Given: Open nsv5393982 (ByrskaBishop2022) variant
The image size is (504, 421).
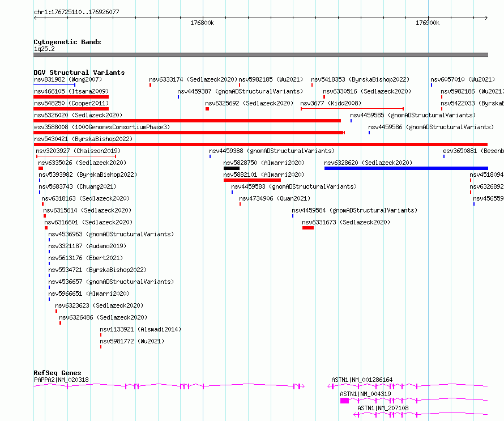Looking at the screenshot, I should tap(88, 175).
